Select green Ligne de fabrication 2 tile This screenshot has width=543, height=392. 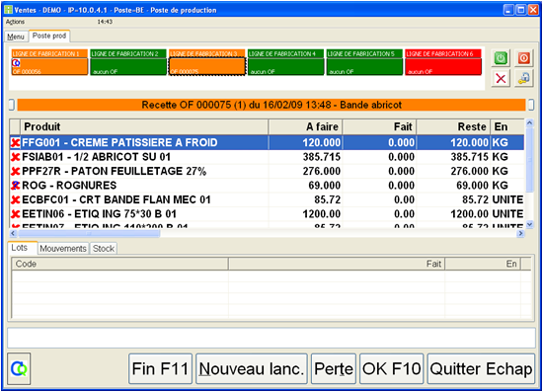[128, 62]
